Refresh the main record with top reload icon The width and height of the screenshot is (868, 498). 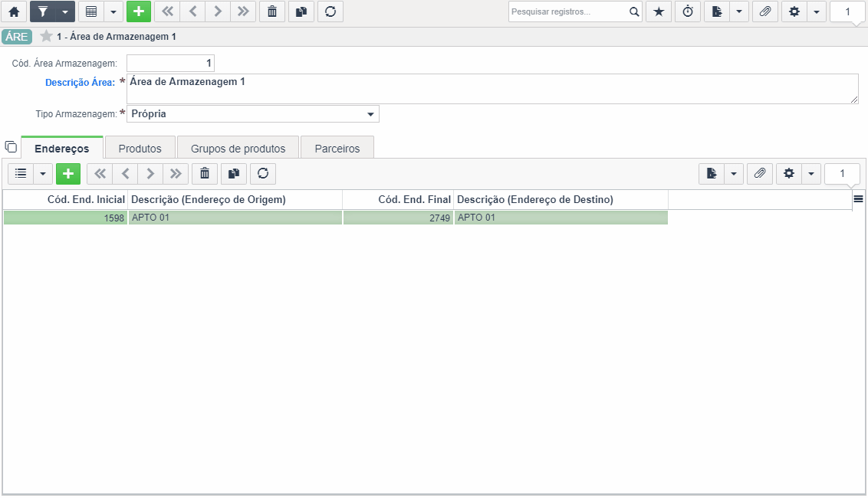[x=330, y=11]
